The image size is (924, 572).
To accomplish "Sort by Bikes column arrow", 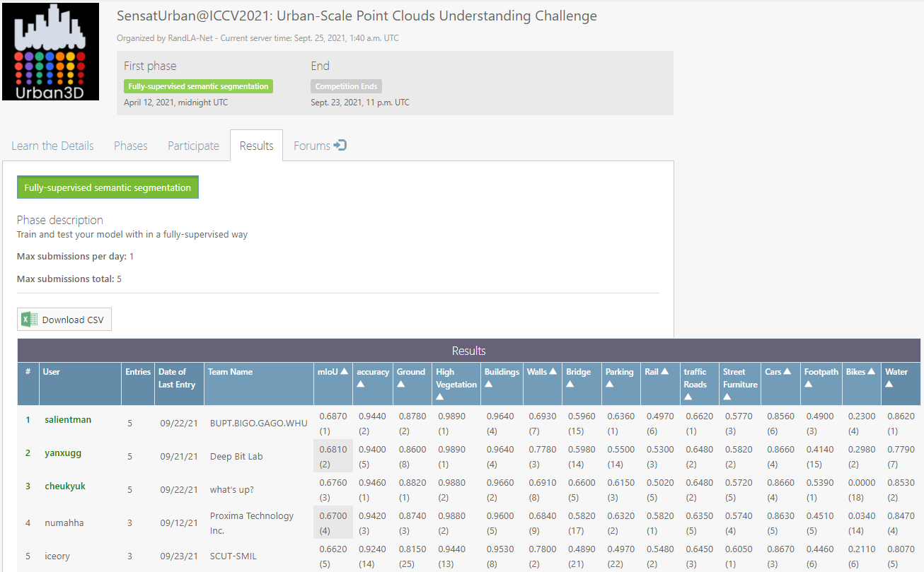I will click(872, 372).
